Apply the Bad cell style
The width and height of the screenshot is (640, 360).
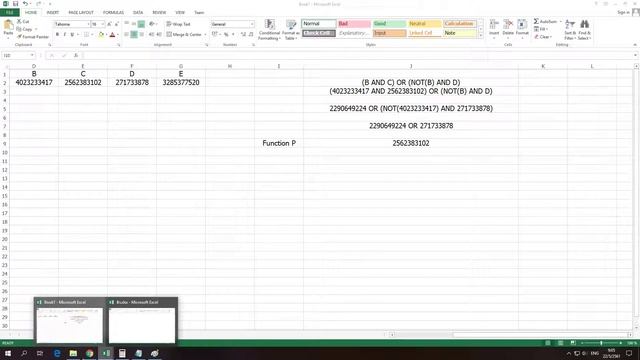354,24
